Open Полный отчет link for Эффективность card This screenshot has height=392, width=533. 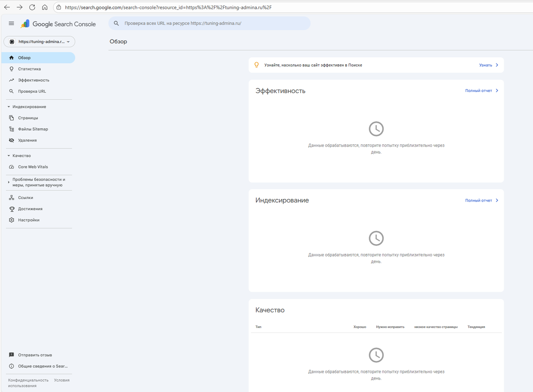(x=481, y=91)
